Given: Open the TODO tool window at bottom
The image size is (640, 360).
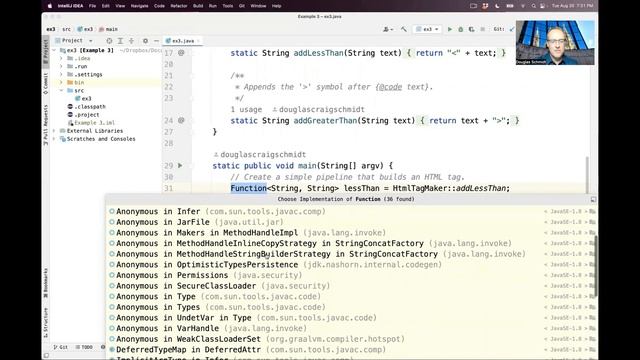Looking at the screenshot, I should pos(84,347).
